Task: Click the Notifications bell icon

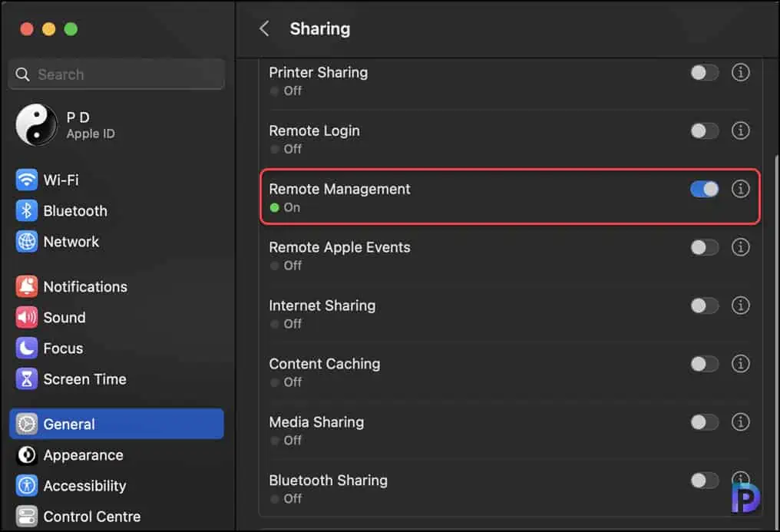Action: pyautogui.click(x=26, y=286)
